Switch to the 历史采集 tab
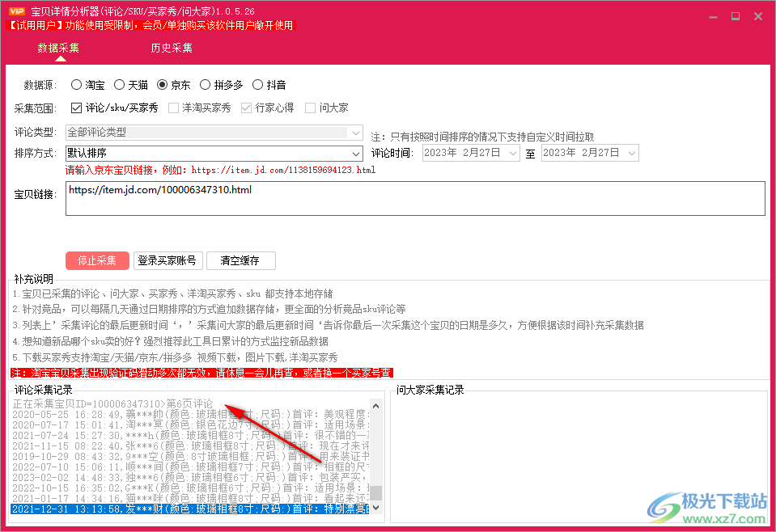This screenshot has width=776, height=532. 171,48
